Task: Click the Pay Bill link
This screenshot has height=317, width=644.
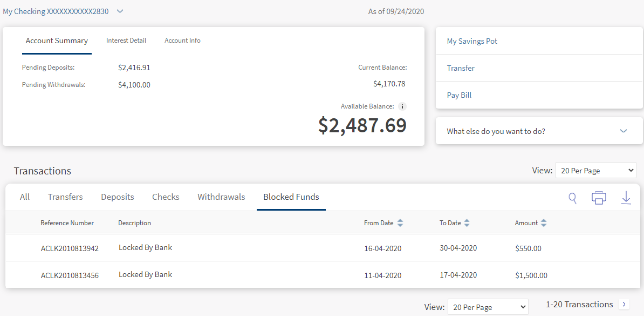Action: pos(459,95)
